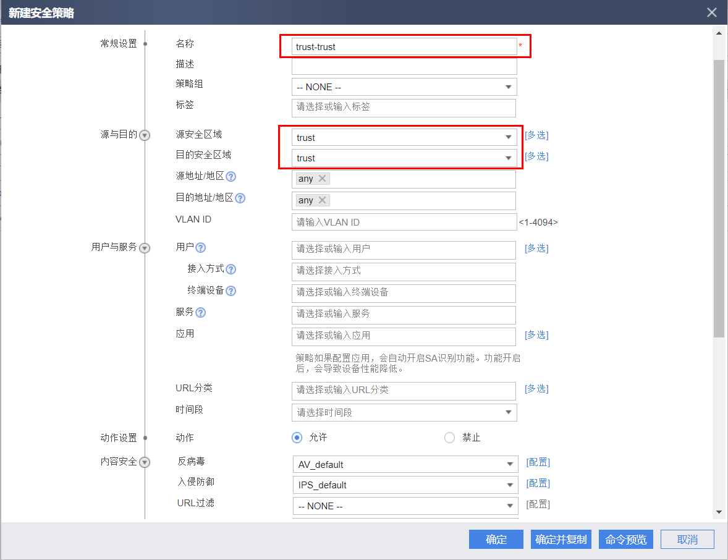Collapse the 用户与服务 section
The image size is (728, 560).
tap(145, 248)
